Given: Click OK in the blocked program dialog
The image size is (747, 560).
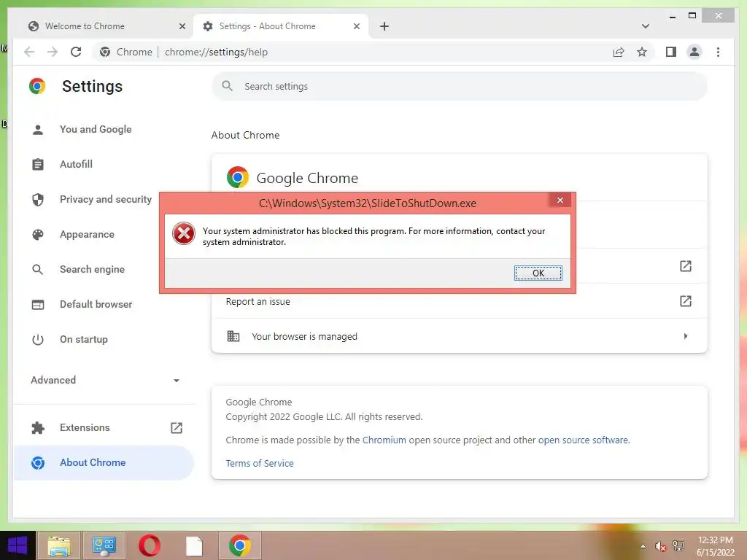Looking at the screenshot, I should tap(538, 273).
